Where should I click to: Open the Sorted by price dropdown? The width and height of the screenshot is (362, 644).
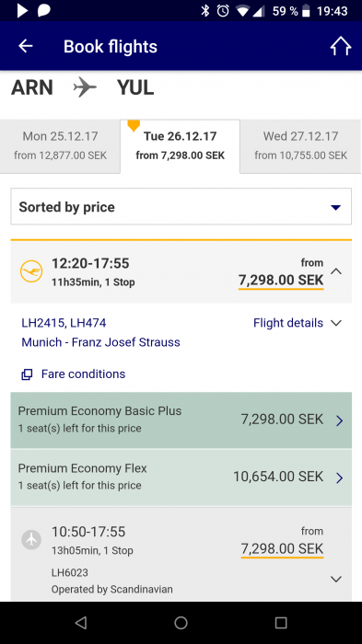tap(181, 207)
